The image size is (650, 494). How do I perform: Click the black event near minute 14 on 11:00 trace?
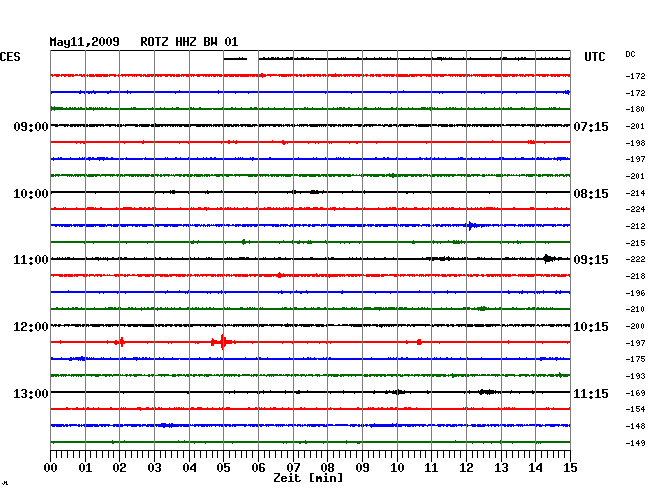pos(549,259)
